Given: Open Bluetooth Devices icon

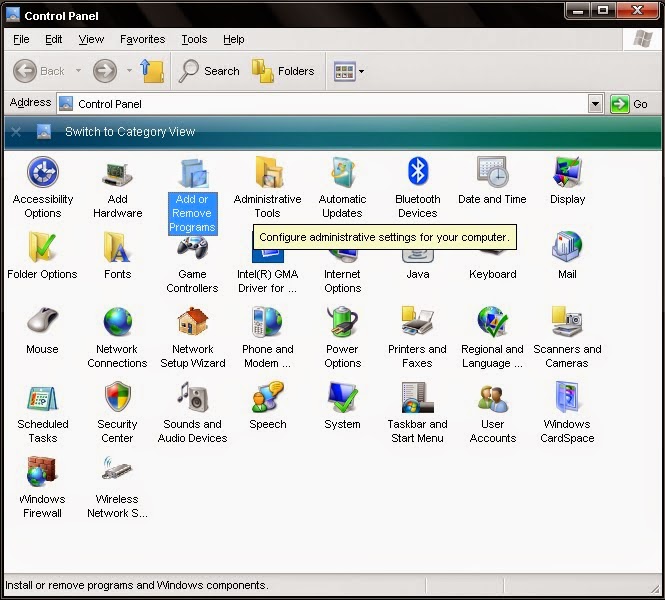Looking at the screenshot, I should click(418, 171).
